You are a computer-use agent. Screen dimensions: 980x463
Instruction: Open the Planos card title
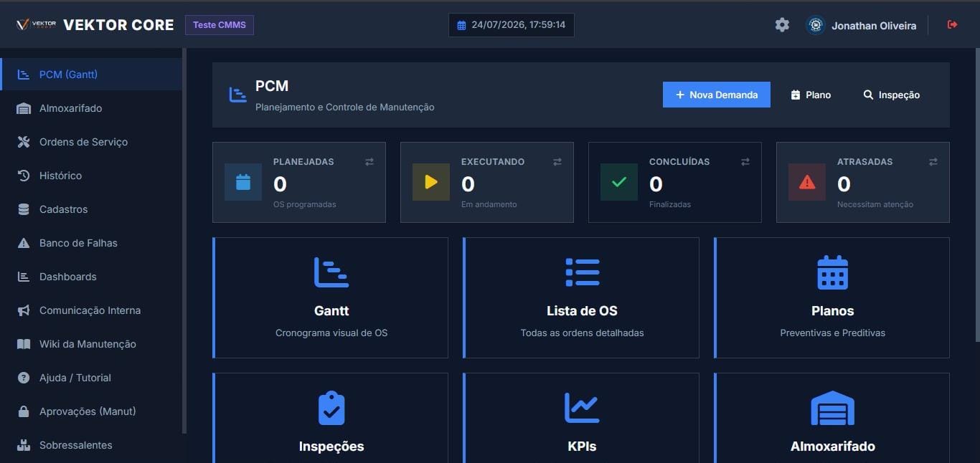832,311
